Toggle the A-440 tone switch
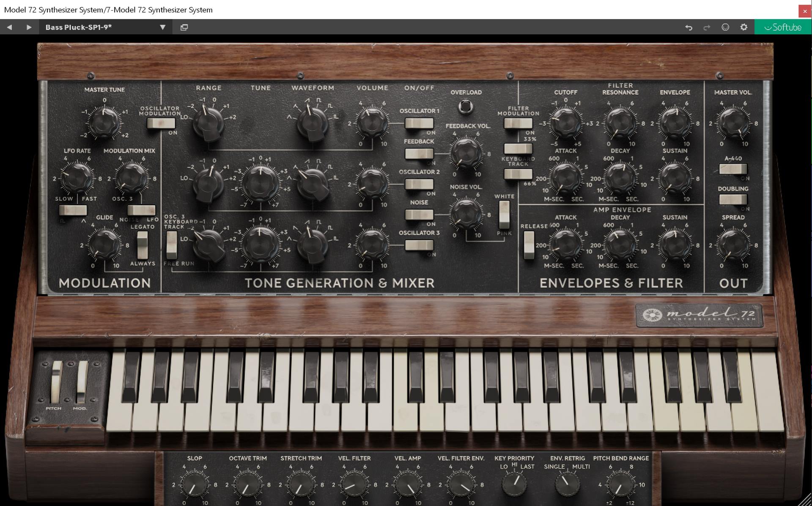This screenshot has height=506, width=812. click(x=733, y=169)
